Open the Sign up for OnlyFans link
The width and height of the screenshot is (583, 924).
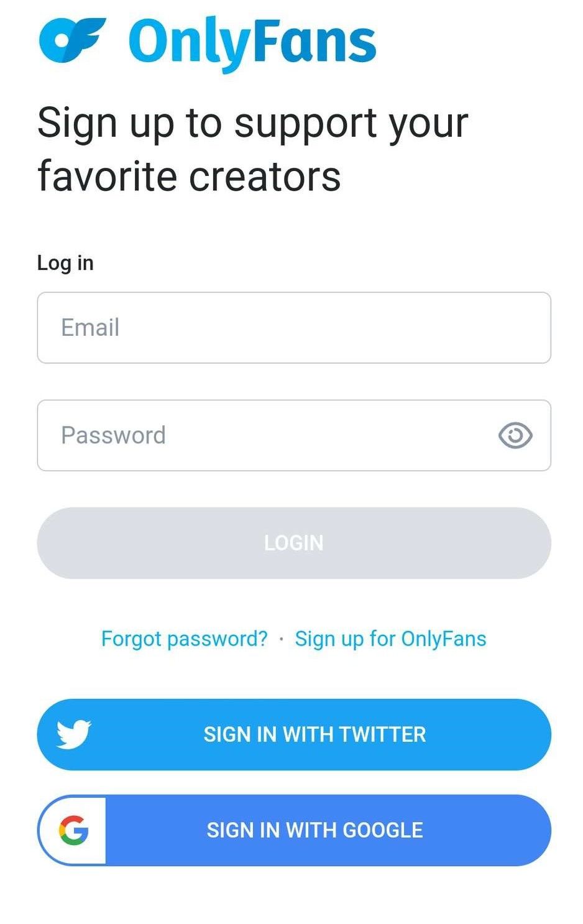coord(390,639)
